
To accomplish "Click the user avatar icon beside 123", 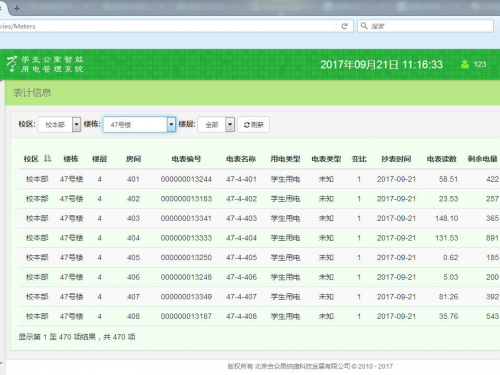I will [465, 64].
